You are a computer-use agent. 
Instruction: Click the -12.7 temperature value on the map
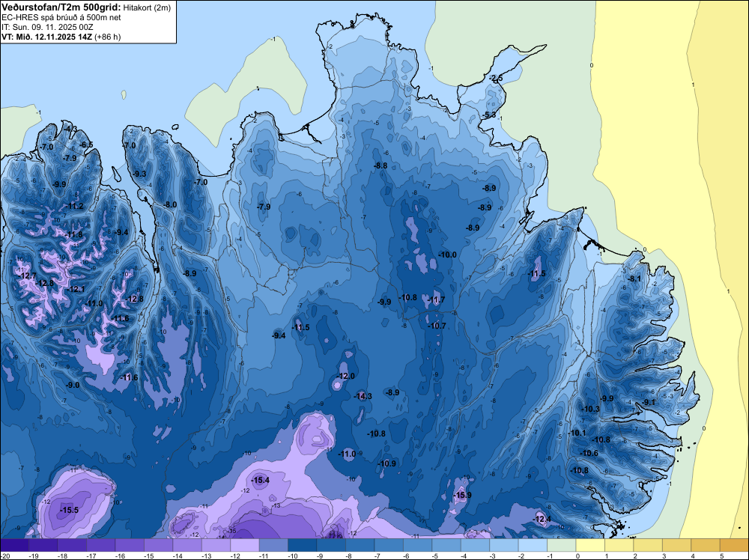point(27,276)
